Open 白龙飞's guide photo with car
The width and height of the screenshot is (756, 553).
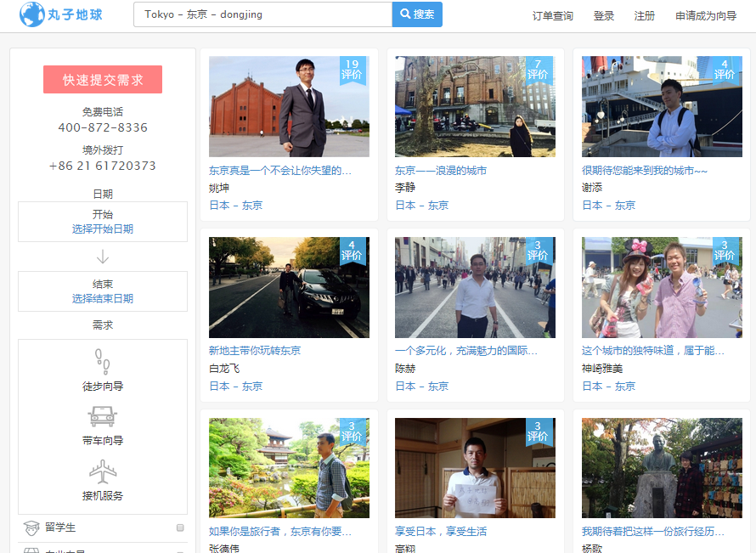pyautogui.click(x=289, y=287)
